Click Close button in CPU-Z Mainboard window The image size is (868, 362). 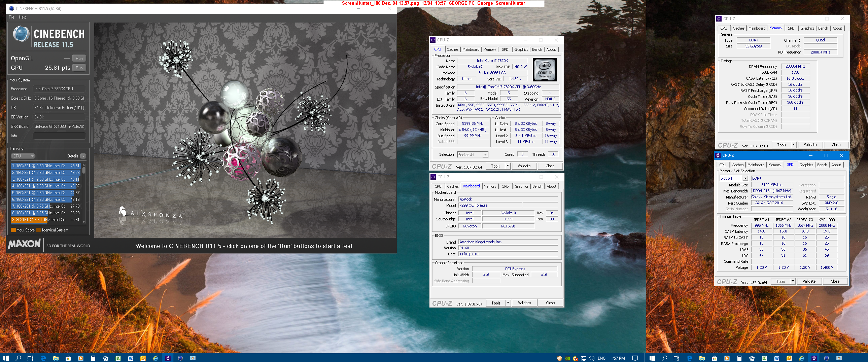pyautogui.click(x=550, y=303)
